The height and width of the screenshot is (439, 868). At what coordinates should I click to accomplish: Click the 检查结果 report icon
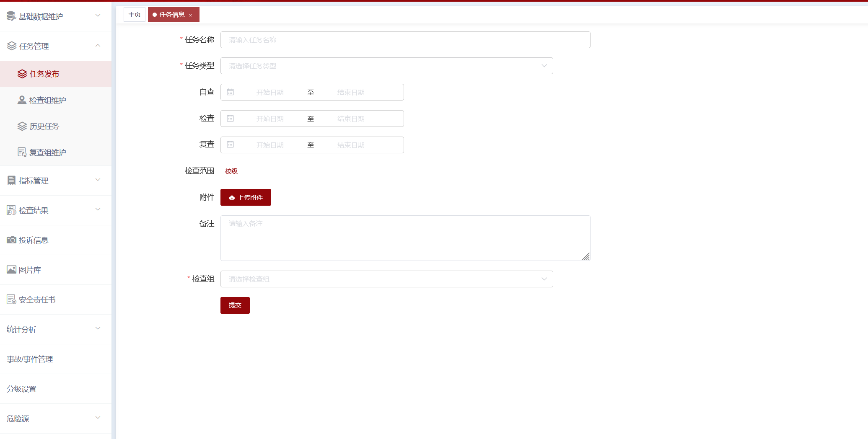click(x=11, y=210)
